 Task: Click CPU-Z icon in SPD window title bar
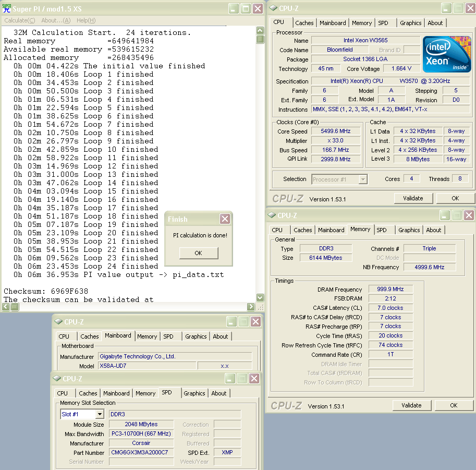56,379
